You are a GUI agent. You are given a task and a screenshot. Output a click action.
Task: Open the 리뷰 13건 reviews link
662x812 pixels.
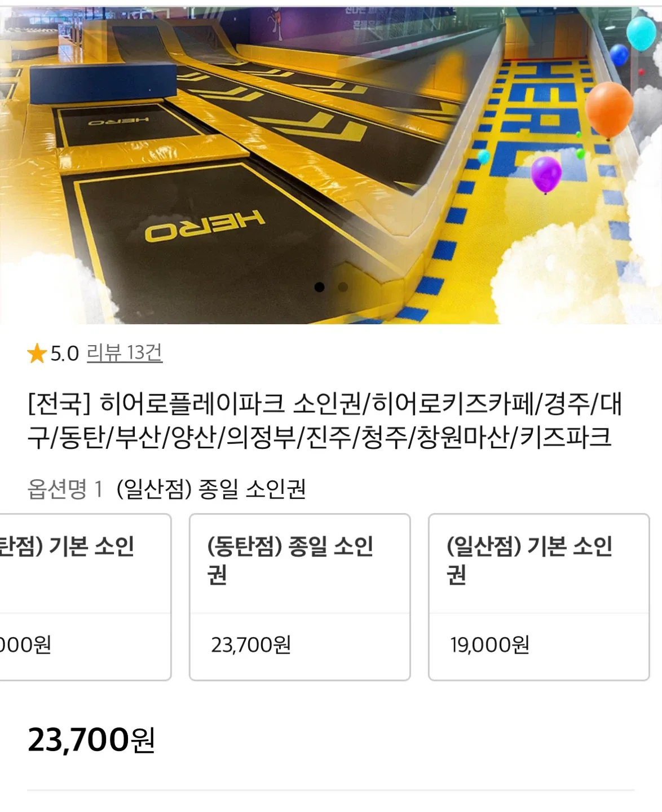(125, 353)
